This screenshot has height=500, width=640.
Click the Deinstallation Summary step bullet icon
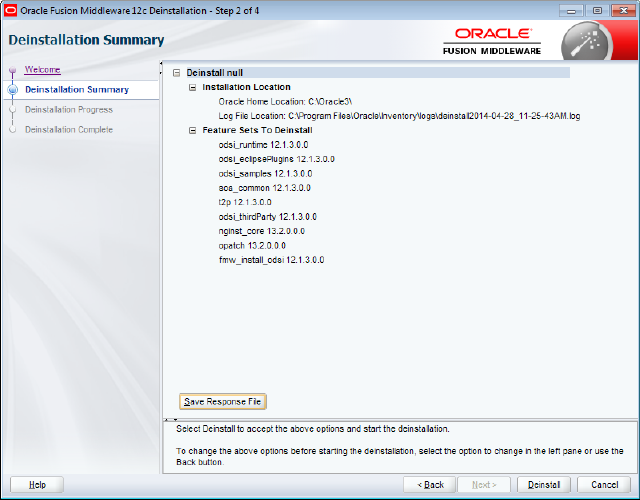coord(13,90)
